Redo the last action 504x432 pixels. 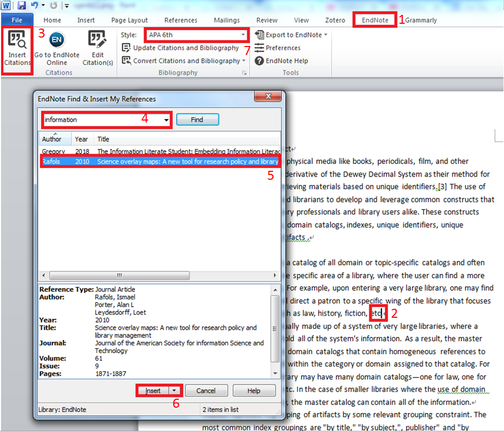pos(53,5)
